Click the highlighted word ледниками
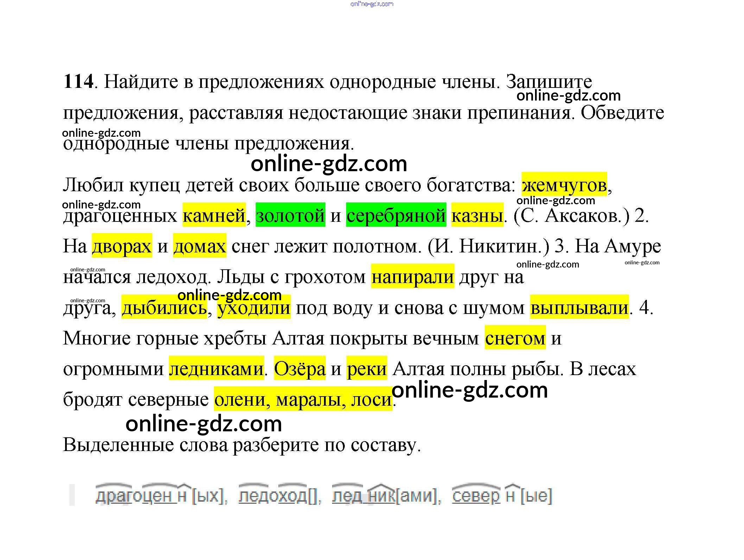The width and height of the screenshot is (744, 560). (x=216, y=368)
